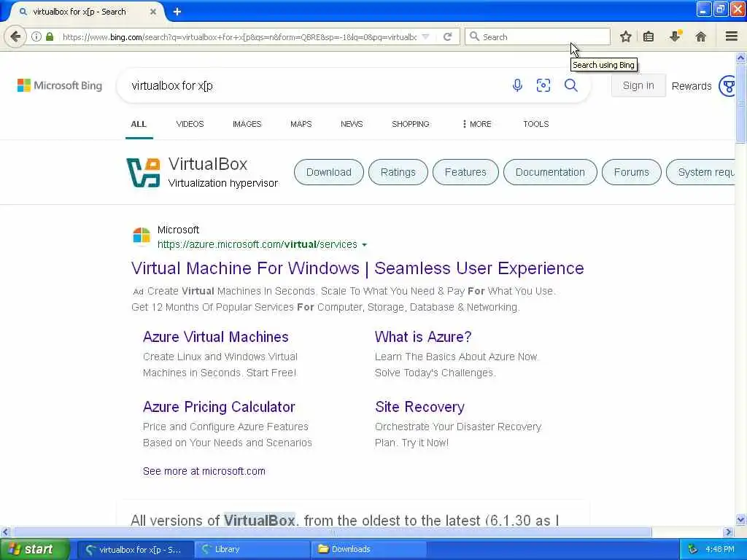Open the address bar history dropdown arrow
747x560 pixels.
click(x=426, y=36)
